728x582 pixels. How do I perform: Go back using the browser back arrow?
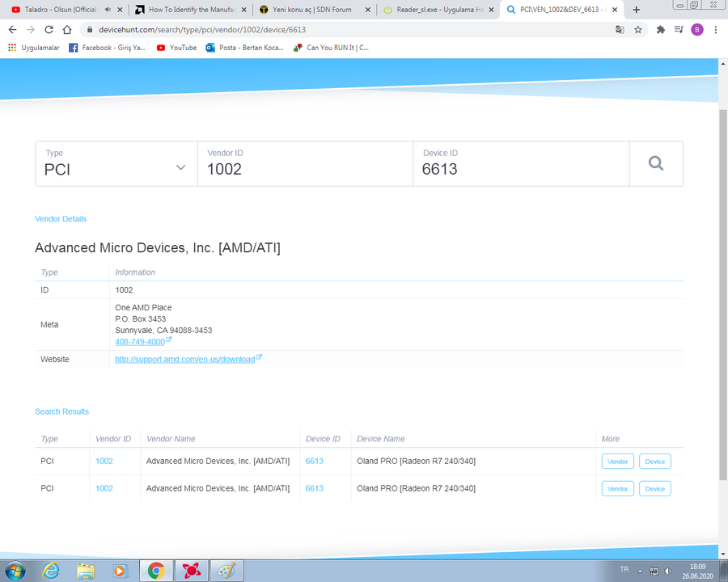12,30
